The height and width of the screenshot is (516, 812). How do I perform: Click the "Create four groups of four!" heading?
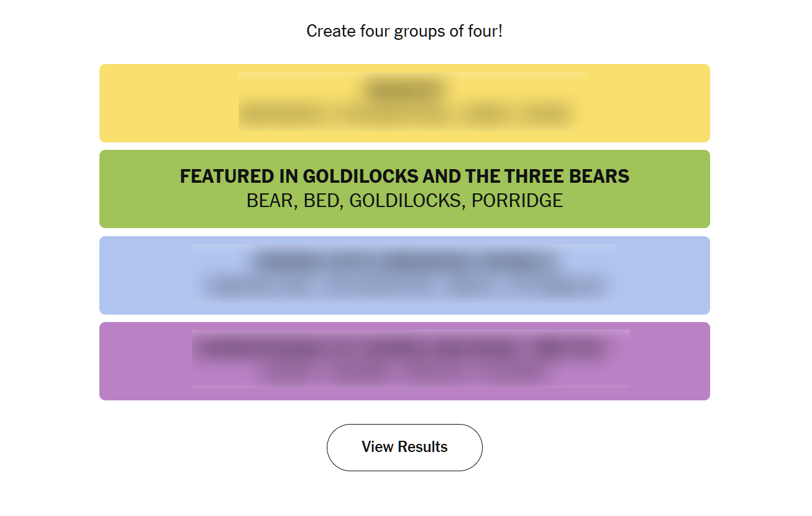click(x=404, y=30)
